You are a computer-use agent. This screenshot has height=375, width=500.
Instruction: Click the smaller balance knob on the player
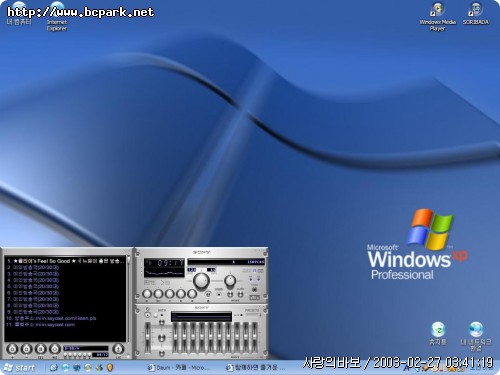tap(230, 281)
